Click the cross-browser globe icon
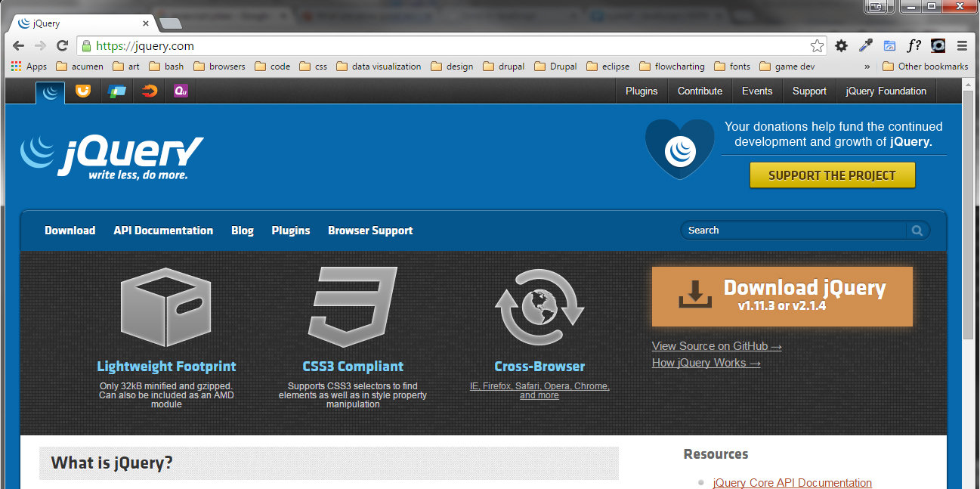The height and width of the screenshot is (489, 980). click(539, 307)
